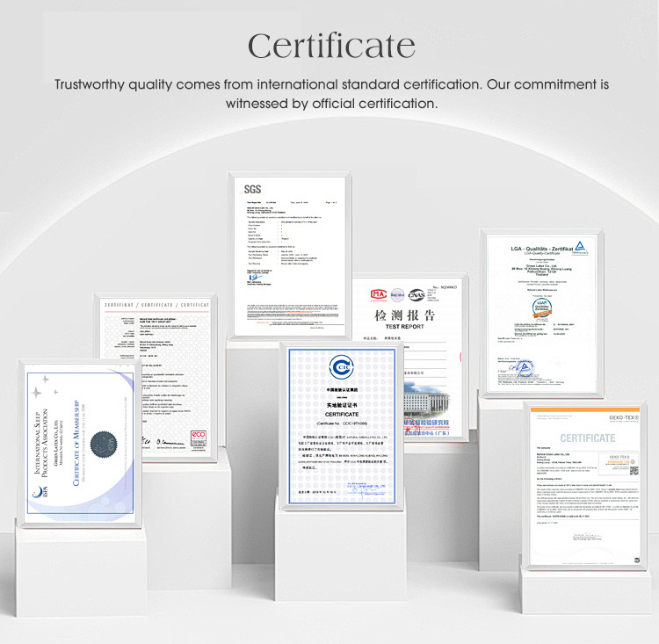
Task: Click the LGA quality-certified round seal
Action: (x=542, y=308)
